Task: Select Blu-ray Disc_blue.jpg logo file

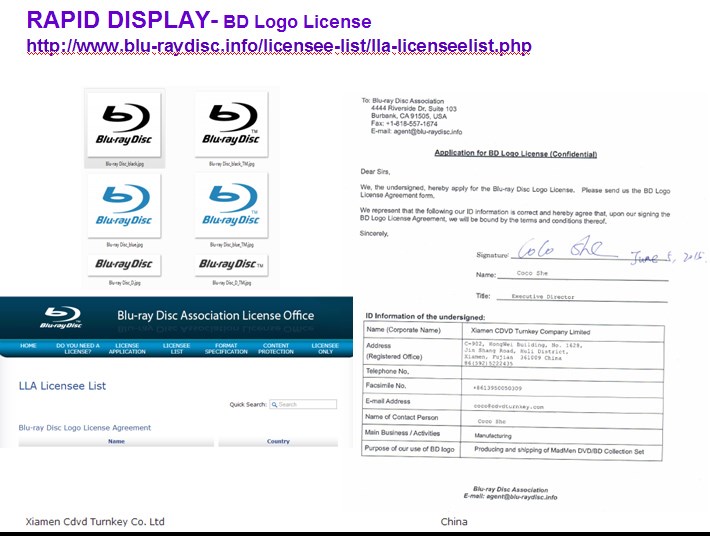Action: tap(125, 205)
